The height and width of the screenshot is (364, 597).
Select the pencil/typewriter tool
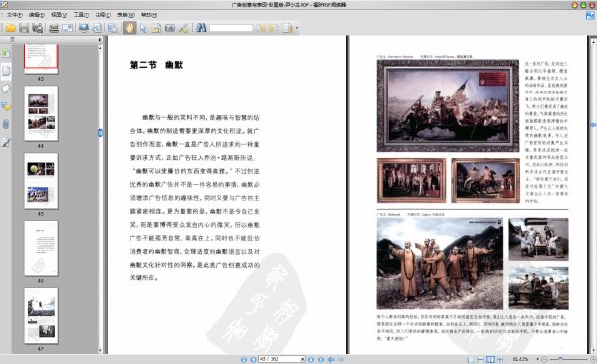(183, 28)
